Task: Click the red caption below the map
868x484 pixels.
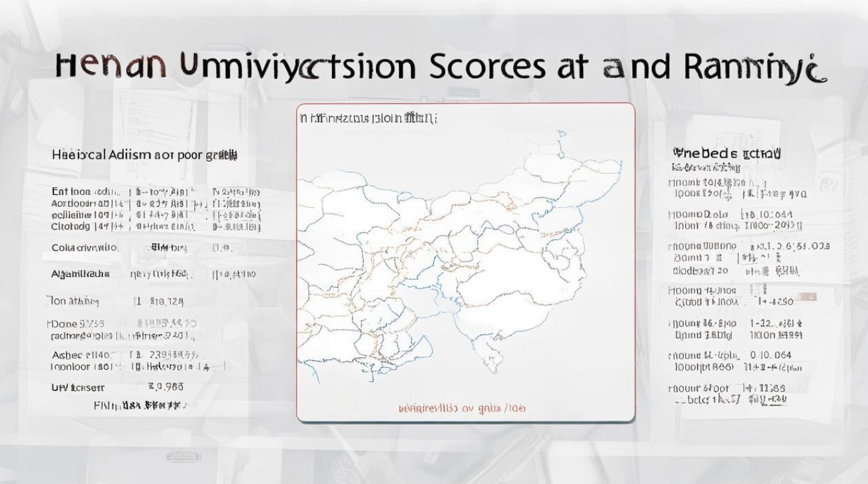Action: (x=462, y=408)
